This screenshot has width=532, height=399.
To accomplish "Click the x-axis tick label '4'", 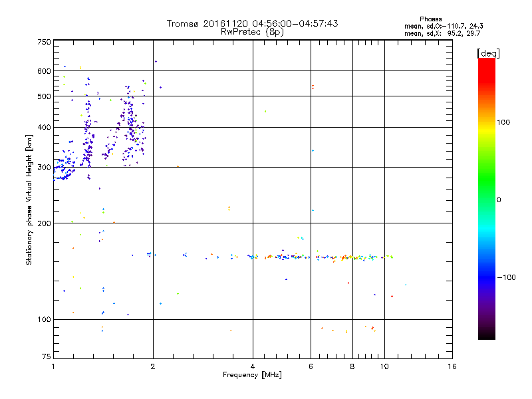I will pyautogui.click(x=253, y=366).
